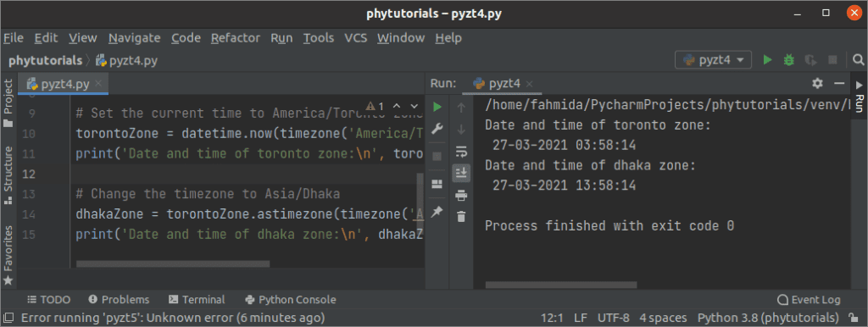Viewport: 868px width, 327px height.
Task: Open the Python Console tool window
Action: [x=290, y=300]
